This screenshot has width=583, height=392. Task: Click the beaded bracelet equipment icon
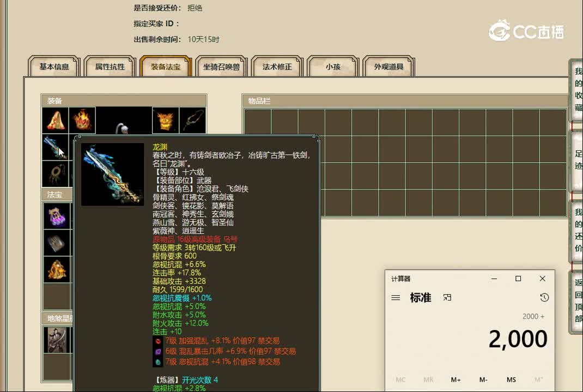coord(56,174)
